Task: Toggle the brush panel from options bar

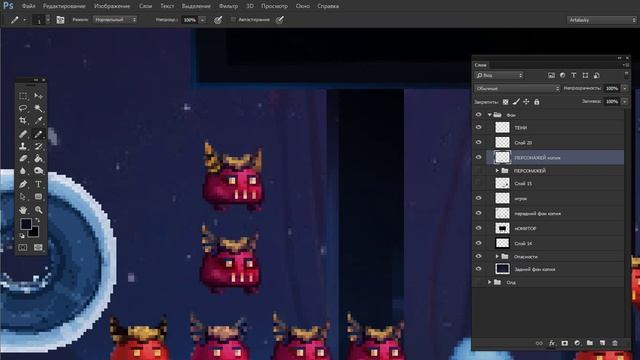Action: (60, 20)
